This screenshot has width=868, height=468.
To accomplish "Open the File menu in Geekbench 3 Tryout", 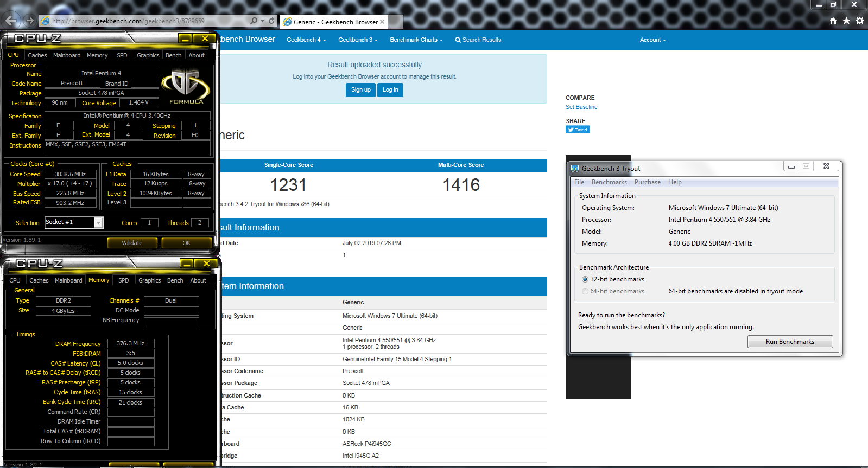I will [579, 182].
